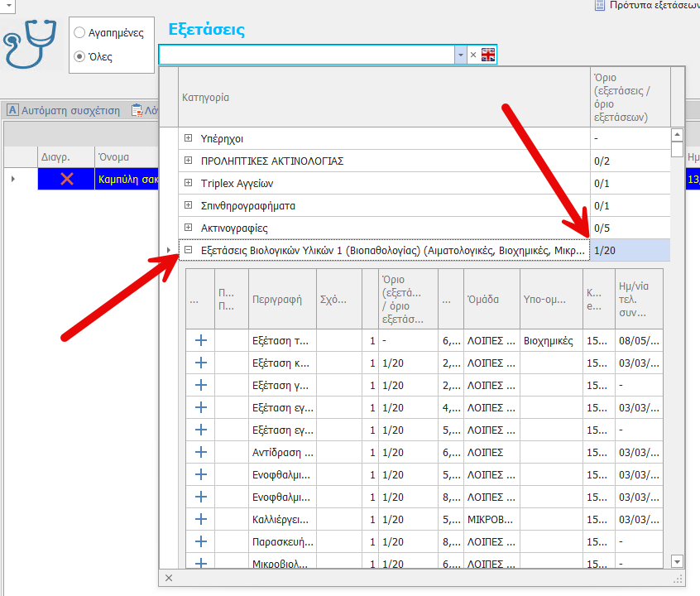The width and height of the screenshot is (700, 596).
Task: Select the Αγαπημένες radio button
Action: pyautogui.click(x=79, y=32)
